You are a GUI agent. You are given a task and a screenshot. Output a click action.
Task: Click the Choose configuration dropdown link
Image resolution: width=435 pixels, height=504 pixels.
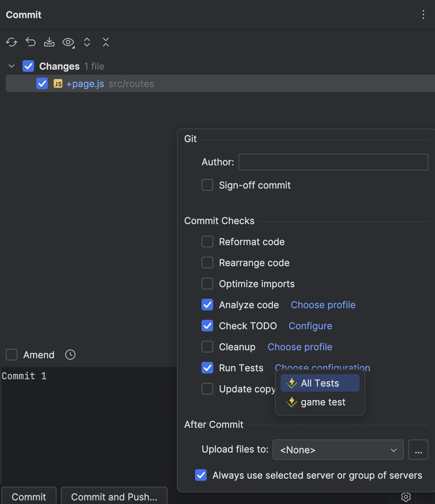[322, 367]
